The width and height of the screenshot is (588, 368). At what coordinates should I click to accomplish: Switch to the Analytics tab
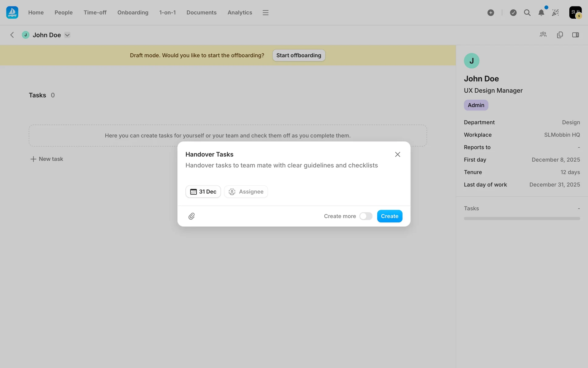[x=240, y=13]
